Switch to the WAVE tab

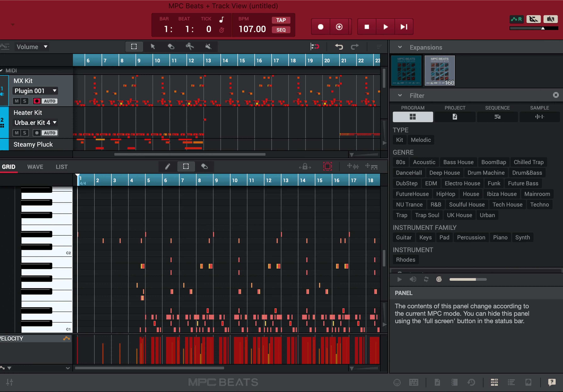(x=35, y=167)
